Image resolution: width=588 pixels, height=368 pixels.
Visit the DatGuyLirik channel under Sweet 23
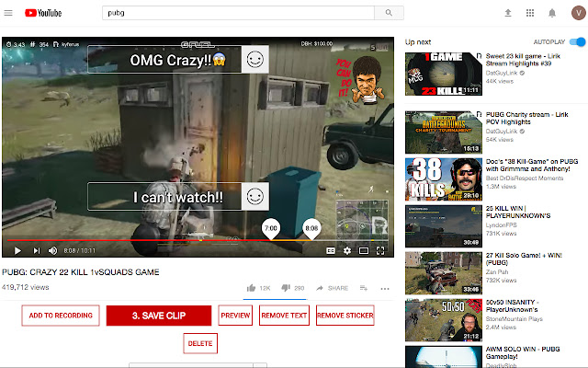pos(502,73)
